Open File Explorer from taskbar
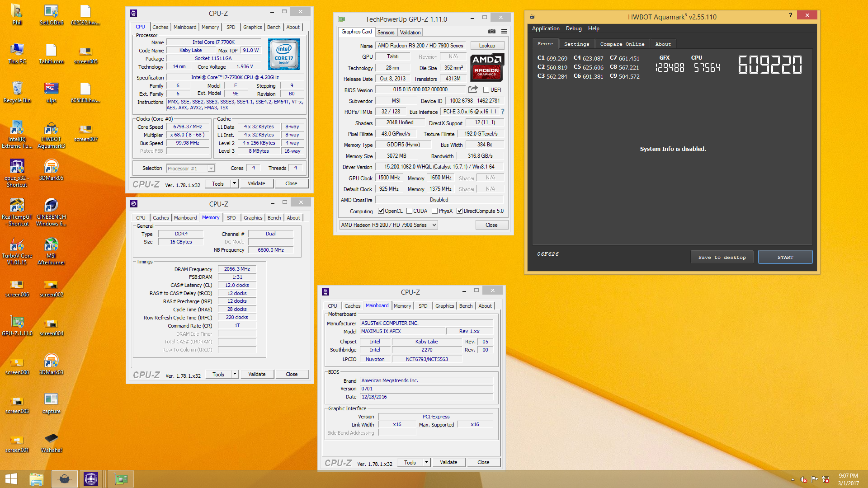 point(36,479)
